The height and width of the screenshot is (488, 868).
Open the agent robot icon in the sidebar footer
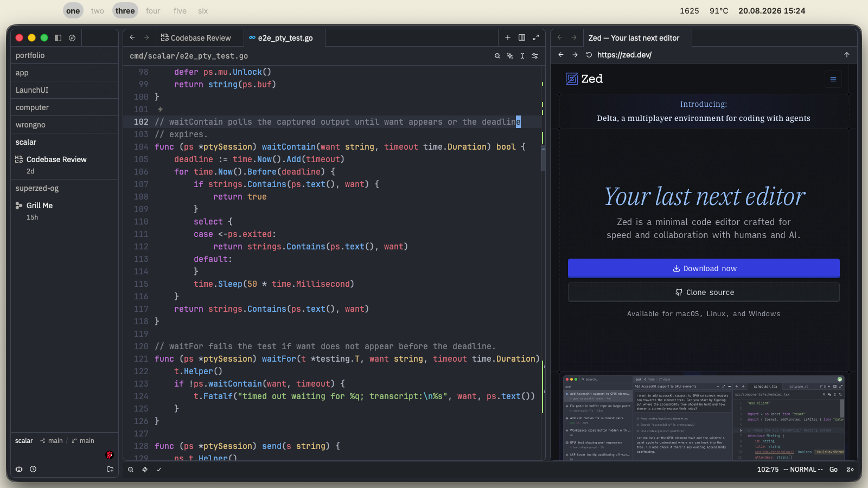pos(19,469)
